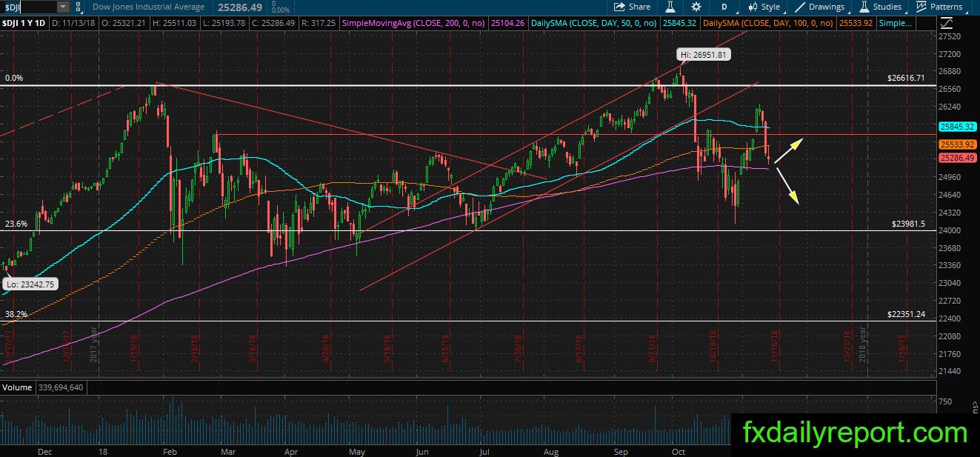Click the H: 25511.03 high value
980x457 pixels.
click(175, 23)
